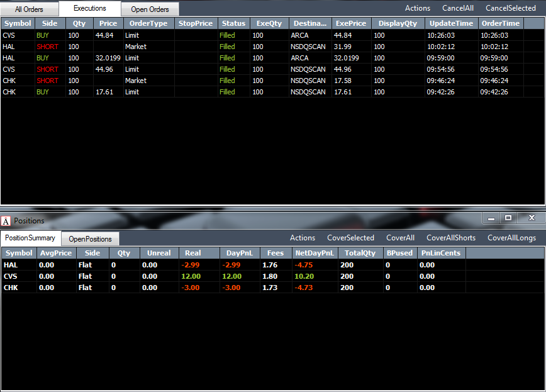The image size is (546, 392).
Task: Click CancelAll button
Action: (457, 8)
